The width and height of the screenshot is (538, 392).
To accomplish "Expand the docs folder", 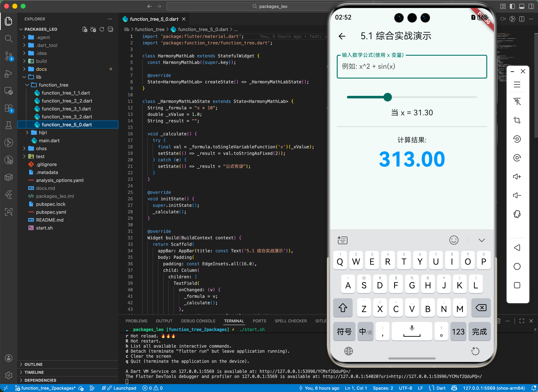I will coord(41,69).
